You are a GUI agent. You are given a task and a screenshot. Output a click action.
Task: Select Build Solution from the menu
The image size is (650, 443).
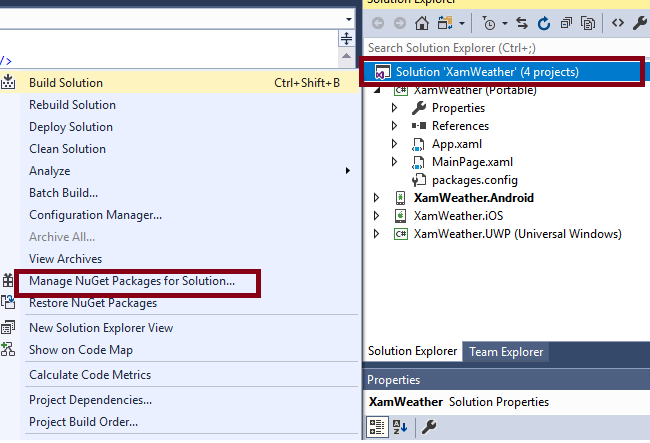point(66,83)
